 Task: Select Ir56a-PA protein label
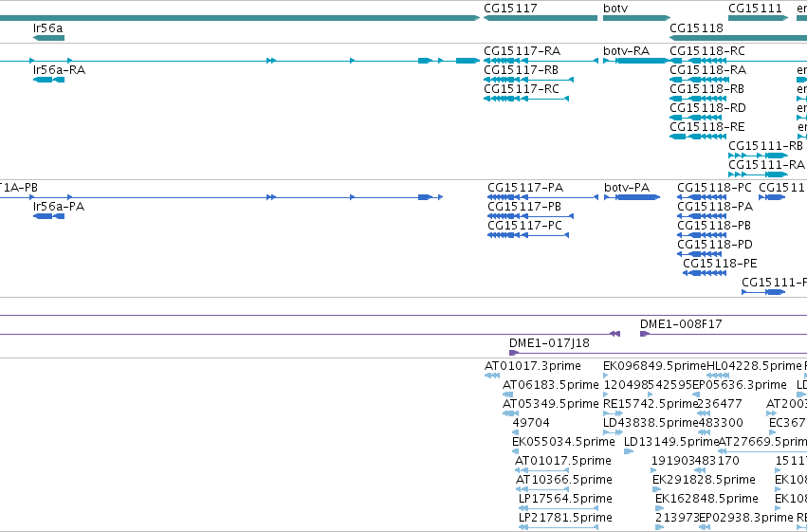click(x=59, y=207)
